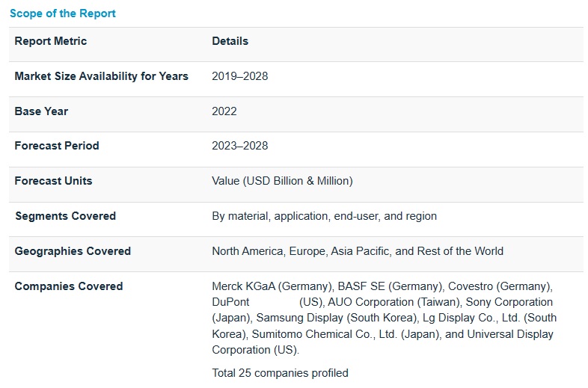Click "Value (USD Billion & Million)" cell text
The image size is (588, 388).
282,181
